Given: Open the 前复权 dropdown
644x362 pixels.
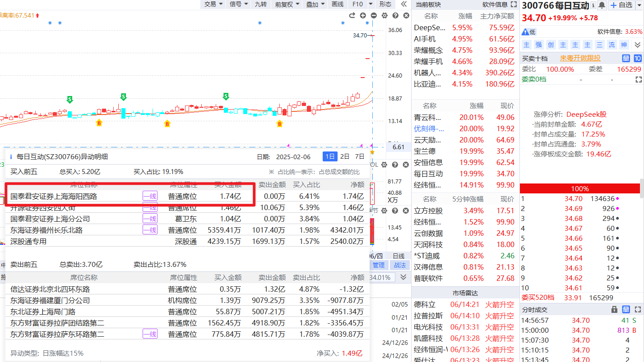Looking at the screenshot, I should pos(287,4).
